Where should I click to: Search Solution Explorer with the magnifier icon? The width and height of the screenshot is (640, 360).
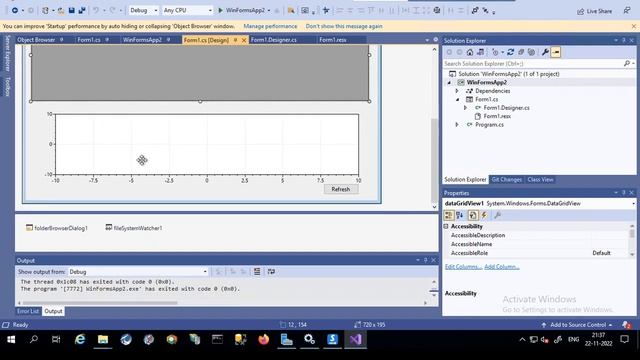click(627, 64)
